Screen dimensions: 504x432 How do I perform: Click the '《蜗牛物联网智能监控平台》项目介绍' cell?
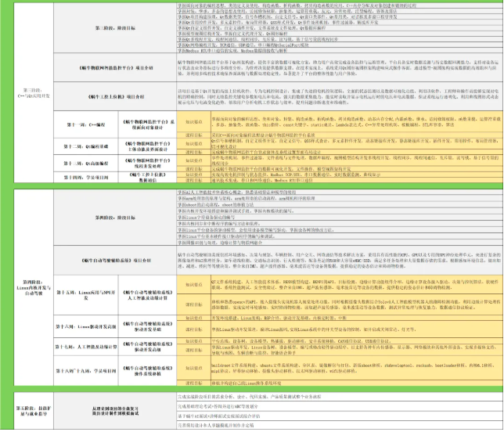[115, 67]
